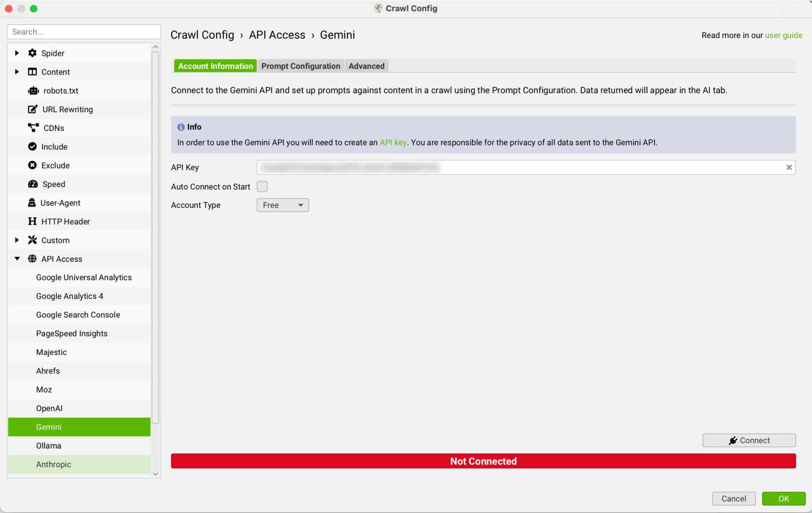This screenshot has width=812, height=513.
Task: Enable Auto Connect on Start
Action: (262, 186)
